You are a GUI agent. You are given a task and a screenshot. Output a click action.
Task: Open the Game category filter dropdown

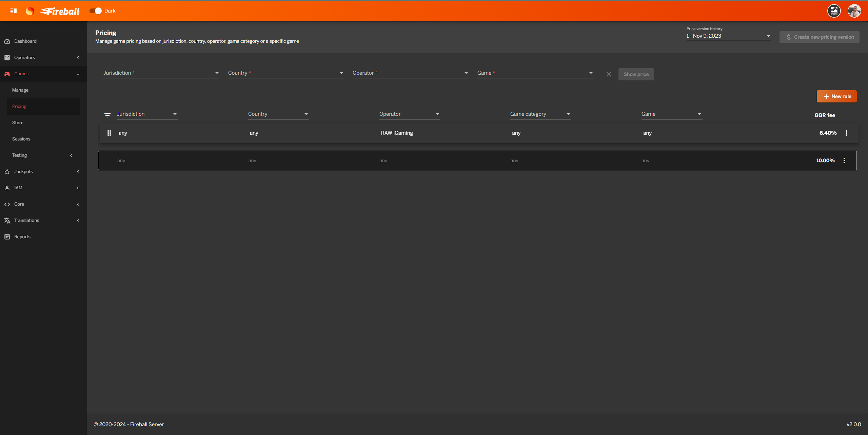click(x=540, y=114)
